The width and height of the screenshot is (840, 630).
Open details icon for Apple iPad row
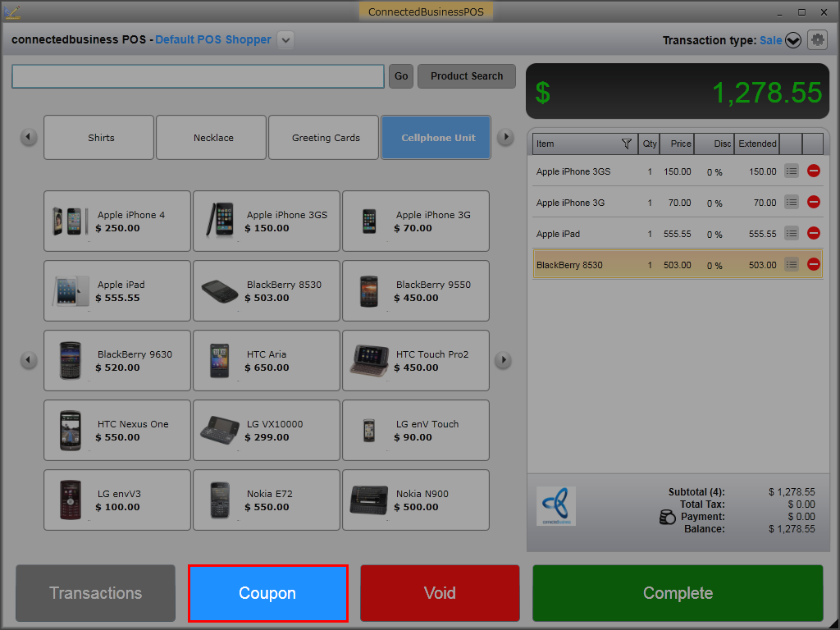[x=792, y=234]
